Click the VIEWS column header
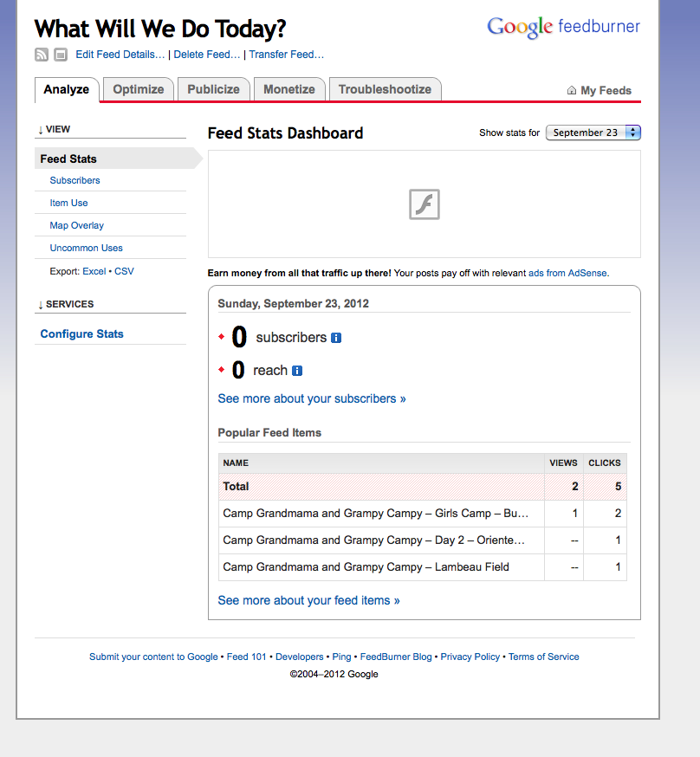 (x=563, y=463)
